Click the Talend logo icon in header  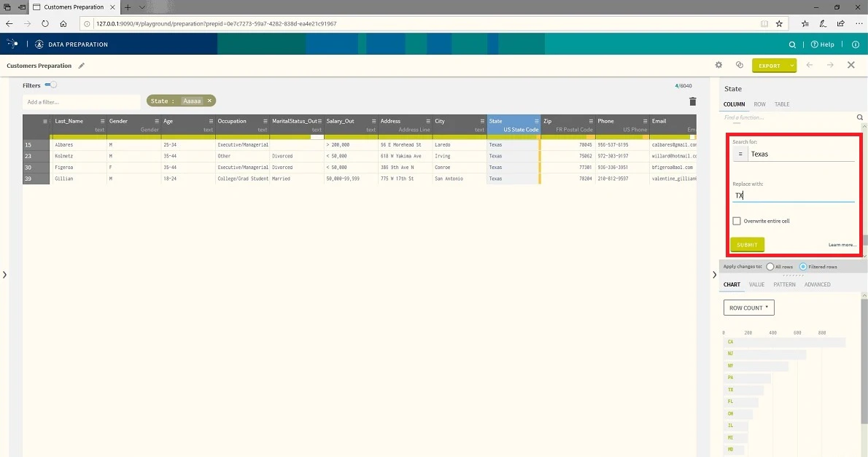[12, 44]
